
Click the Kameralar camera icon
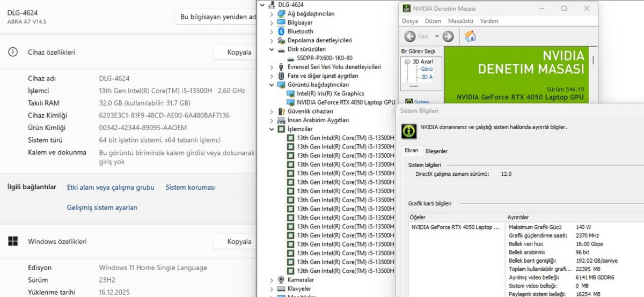click(281, 280)
